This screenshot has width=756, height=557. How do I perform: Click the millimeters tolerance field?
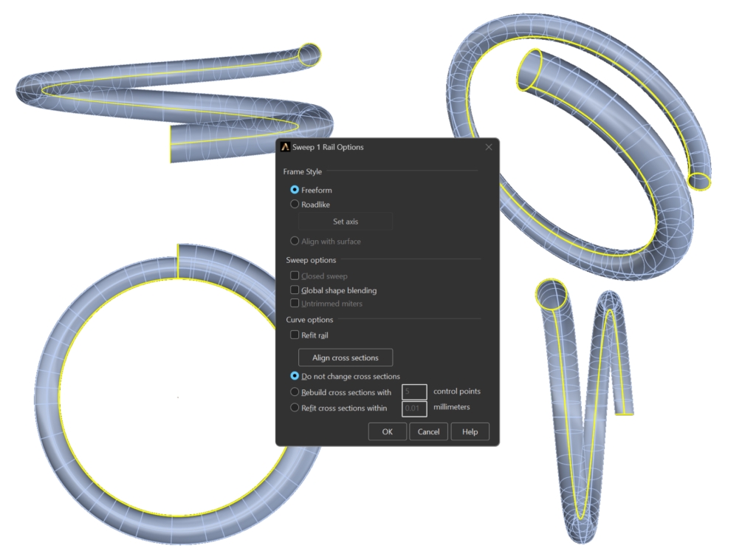pyautogui.click(x=414, y=408)
